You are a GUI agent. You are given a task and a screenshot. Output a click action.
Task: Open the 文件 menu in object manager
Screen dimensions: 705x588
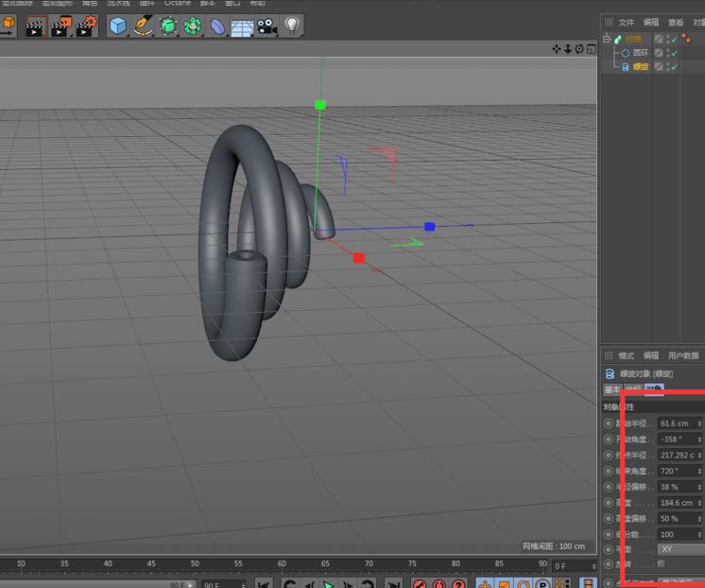click(626, 22)
